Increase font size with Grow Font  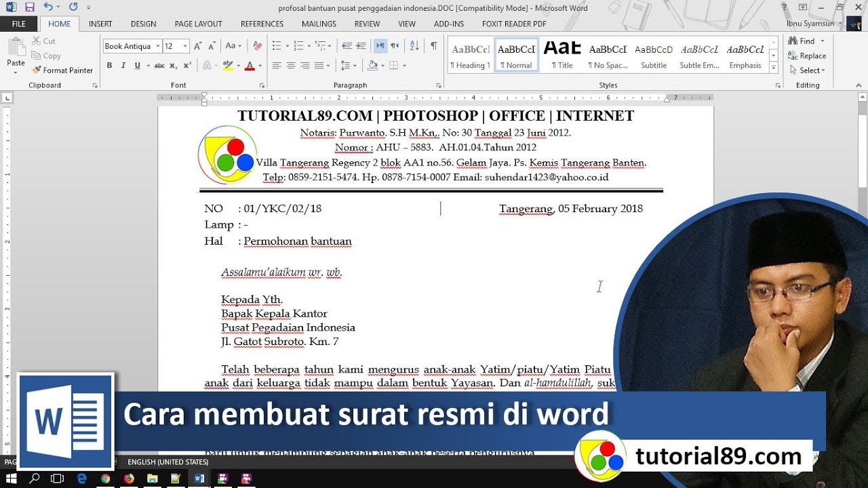[x=198, y=46]
